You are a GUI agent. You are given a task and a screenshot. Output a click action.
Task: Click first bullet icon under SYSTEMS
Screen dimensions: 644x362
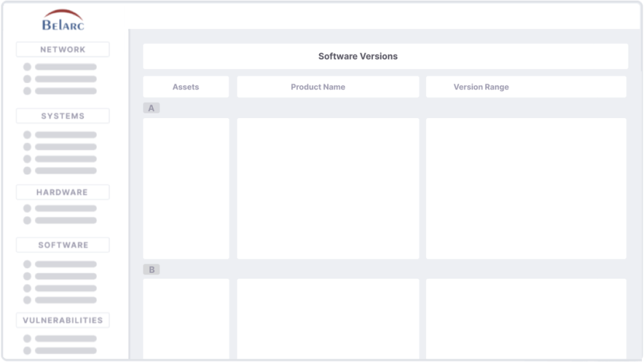pos(28,135)
